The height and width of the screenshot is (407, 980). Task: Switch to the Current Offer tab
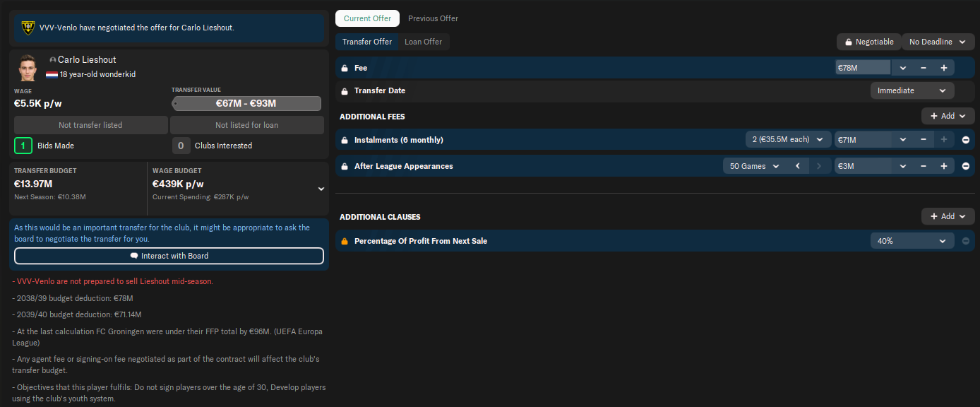tap(367, 18)
